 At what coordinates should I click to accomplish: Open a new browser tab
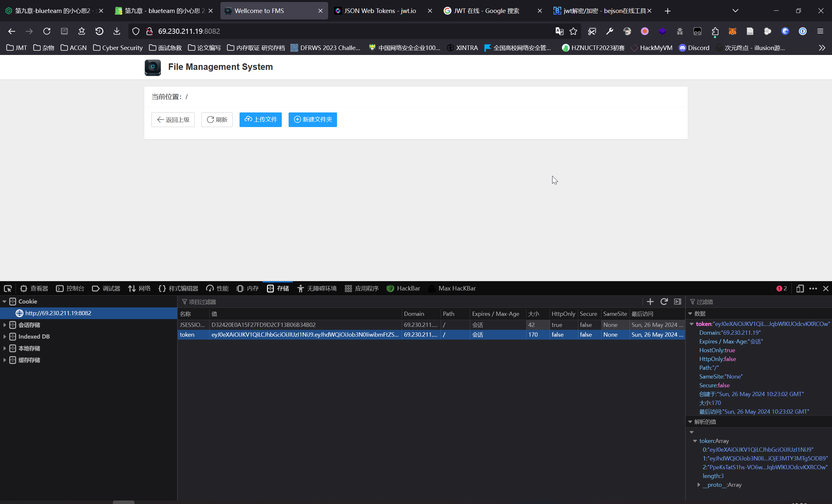pos(667,11)
